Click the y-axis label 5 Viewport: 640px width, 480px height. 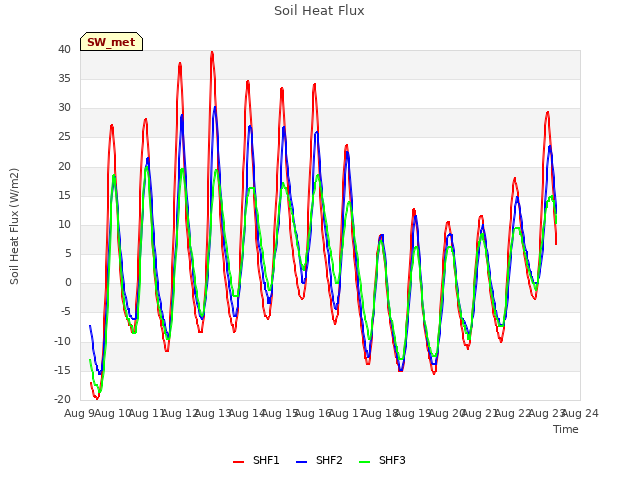coord(68,253)
